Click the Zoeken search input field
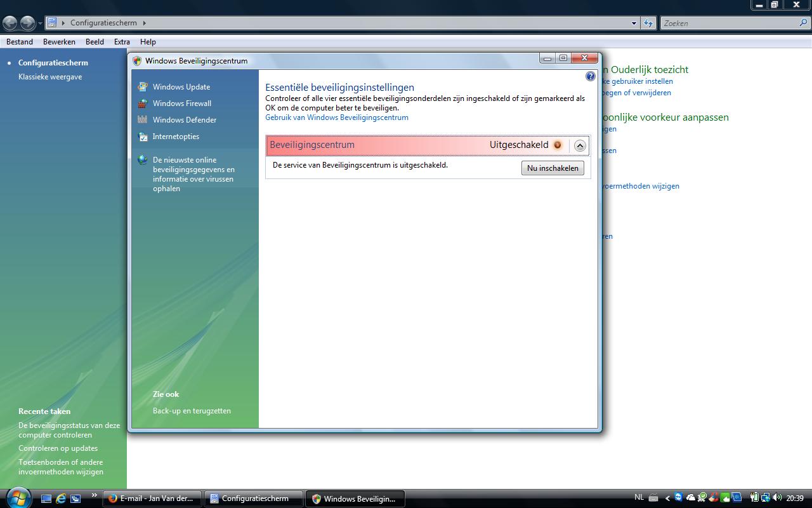Screen dimensions: 812x508 [x=728, y=23]
